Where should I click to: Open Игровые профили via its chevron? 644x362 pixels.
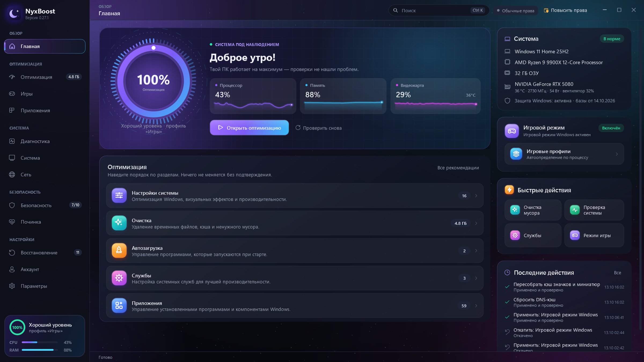click(617, 154)
